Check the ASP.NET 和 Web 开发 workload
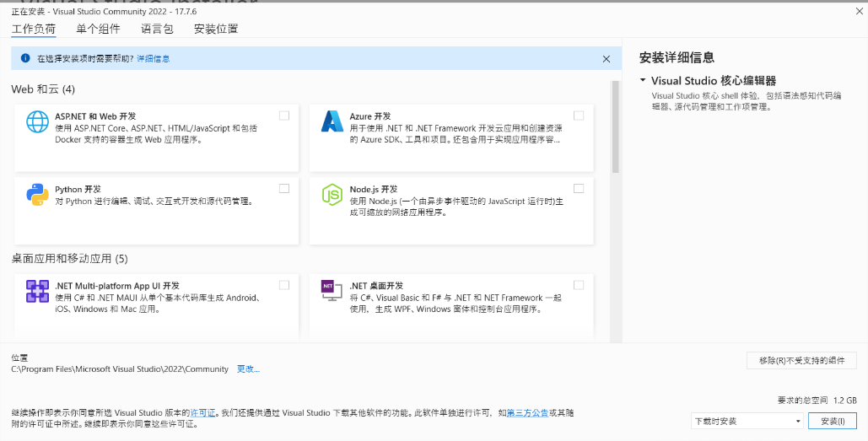The width and height of the screenshot is (868, 441). (284, 116)
